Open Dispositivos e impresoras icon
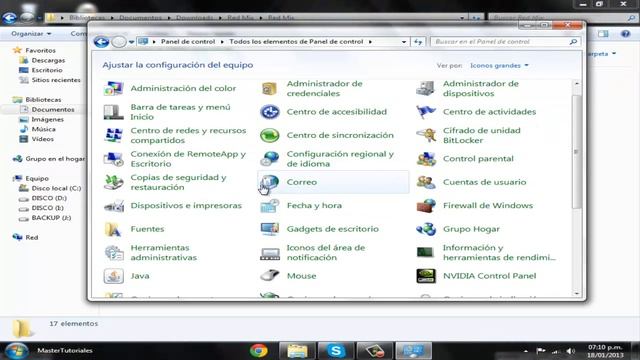 click(113, 206)
